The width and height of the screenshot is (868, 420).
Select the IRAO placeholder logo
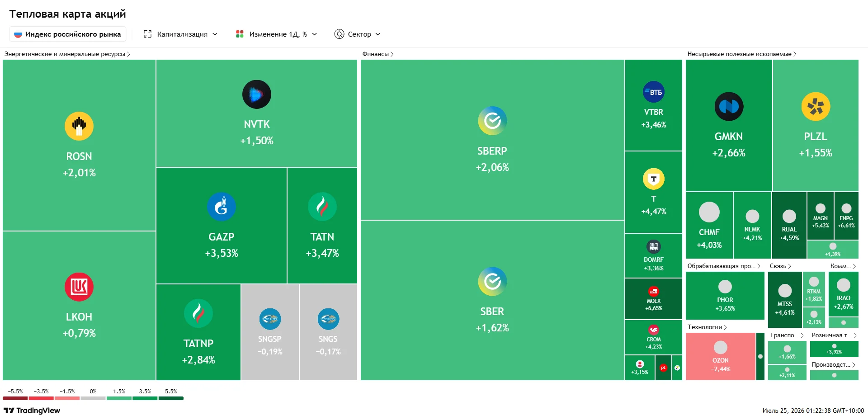click(x=844, y=285)
